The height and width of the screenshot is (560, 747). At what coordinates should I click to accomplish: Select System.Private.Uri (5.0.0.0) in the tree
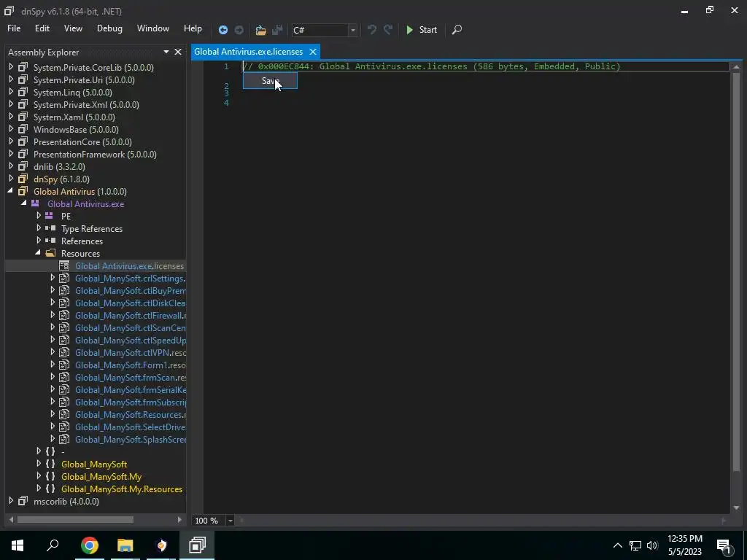(84, 80)
